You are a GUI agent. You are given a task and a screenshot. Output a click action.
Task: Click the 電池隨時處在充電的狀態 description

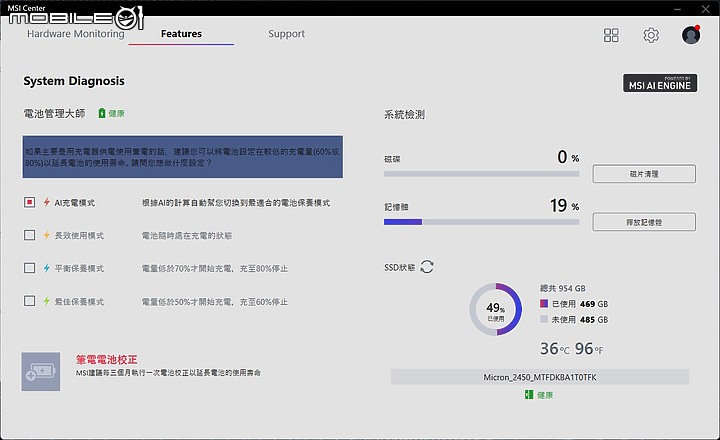tap(186, 236)
